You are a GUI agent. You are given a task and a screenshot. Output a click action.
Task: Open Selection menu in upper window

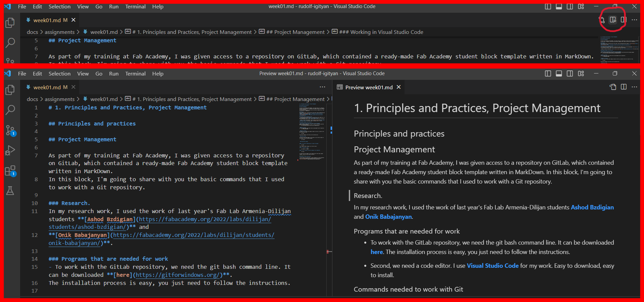[59, 6]
